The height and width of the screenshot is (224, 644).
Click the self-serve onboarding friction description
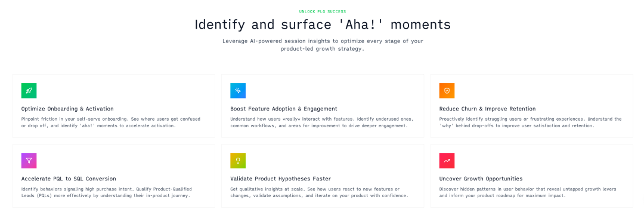pyautogui.click(x=111, y=122)
